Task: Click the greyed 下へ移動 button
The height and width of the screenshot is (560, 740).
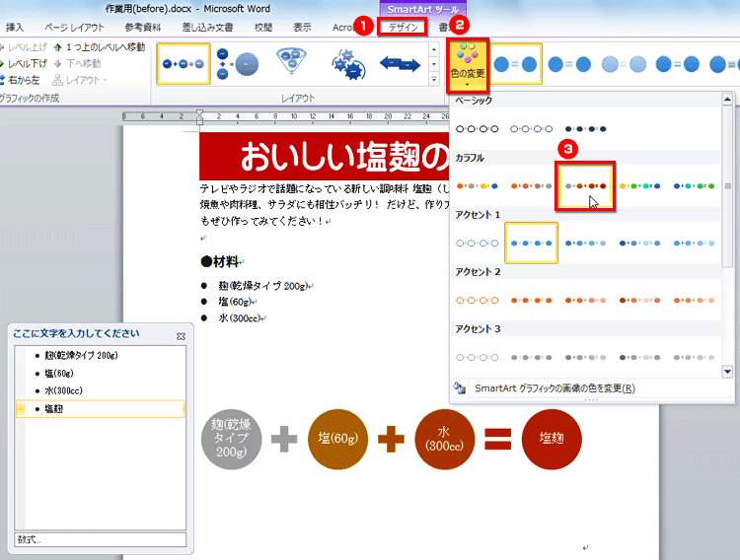Action: pyautogui.click(x=77, y=64)
